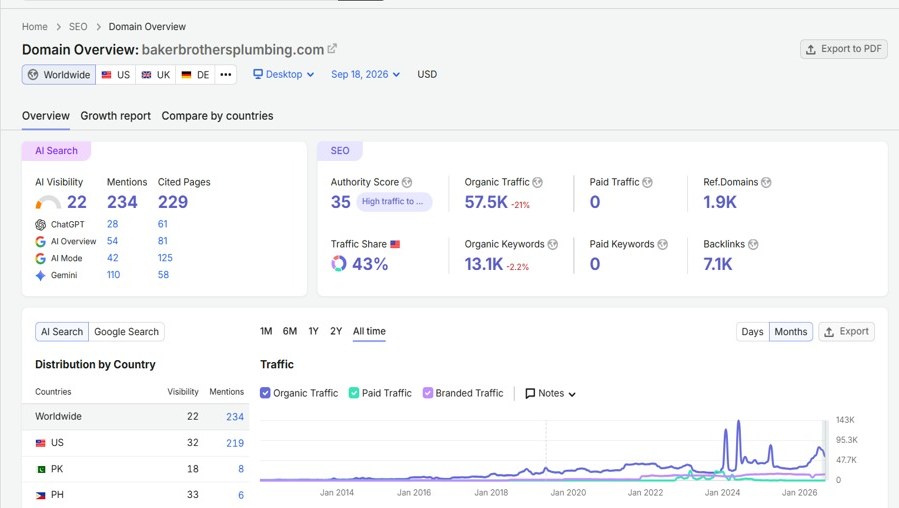Select the PK row in country table
Image resolution: width=899 pixels, height=508 pixels.
click(x=135, y=469)
